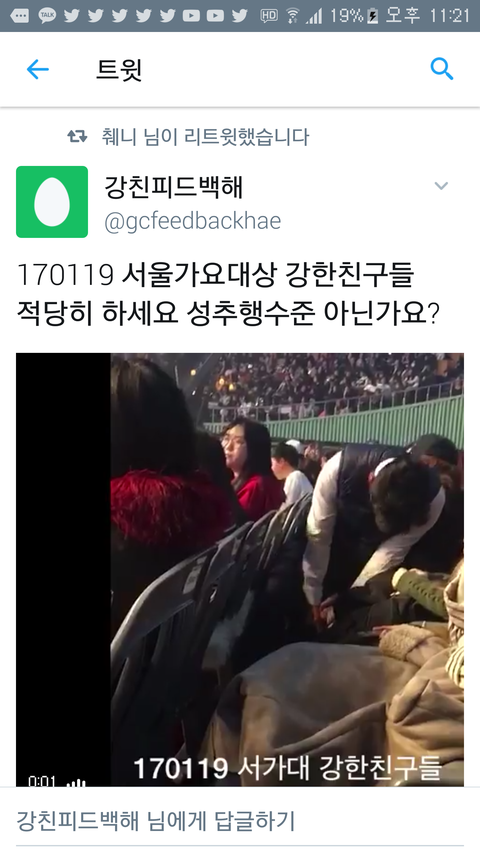Screen dimensions: 480x853
Task: Open the egg avatar of 강친피드백해
Action: (x=52, y=202)
